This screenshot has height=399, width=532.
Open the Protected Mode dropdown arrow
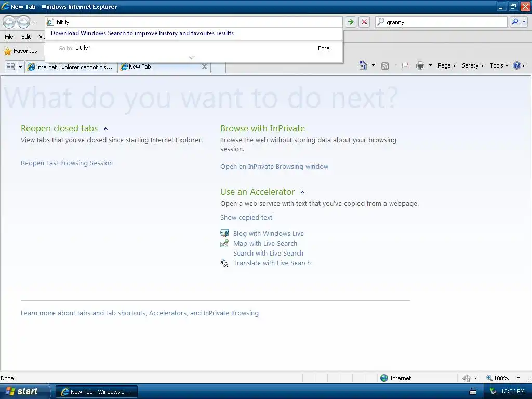[x=475, y=378]
